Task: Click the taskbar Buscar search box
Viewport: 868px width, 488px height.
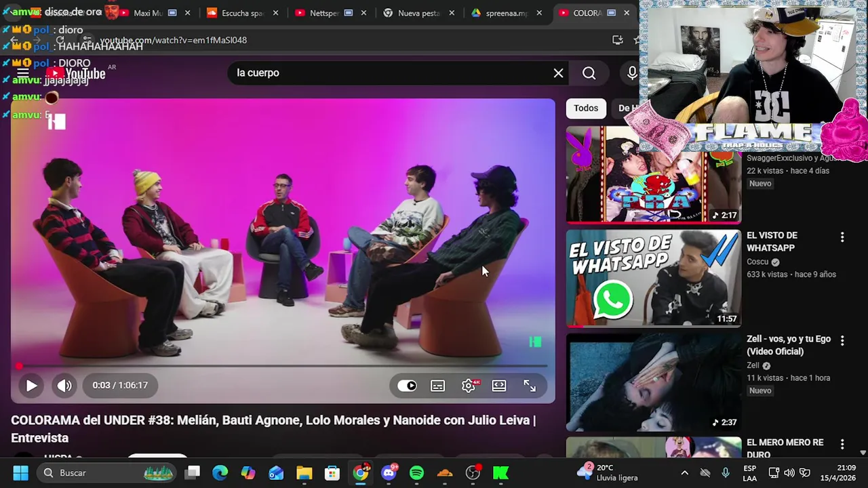Action: point(106,472)
